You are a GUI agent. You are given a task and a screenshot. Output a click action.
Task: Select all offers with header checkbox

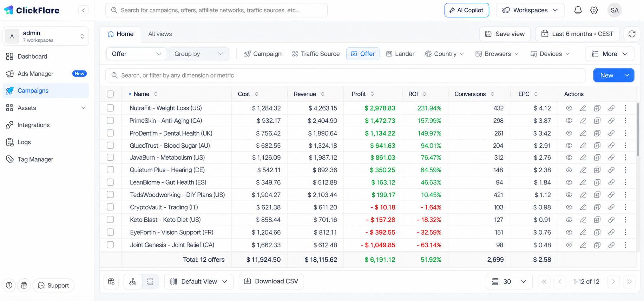point(110,94)
